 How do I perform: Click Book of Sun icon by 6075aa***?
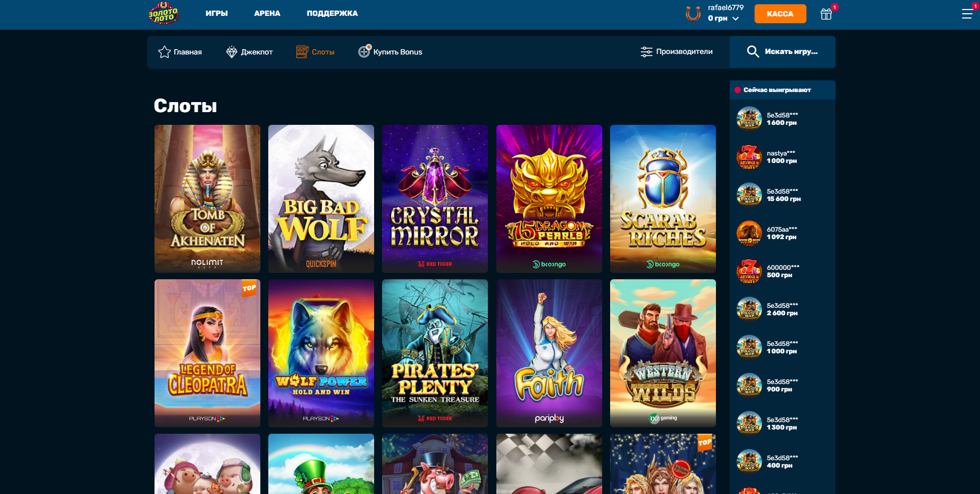click(x=749, y=233)
